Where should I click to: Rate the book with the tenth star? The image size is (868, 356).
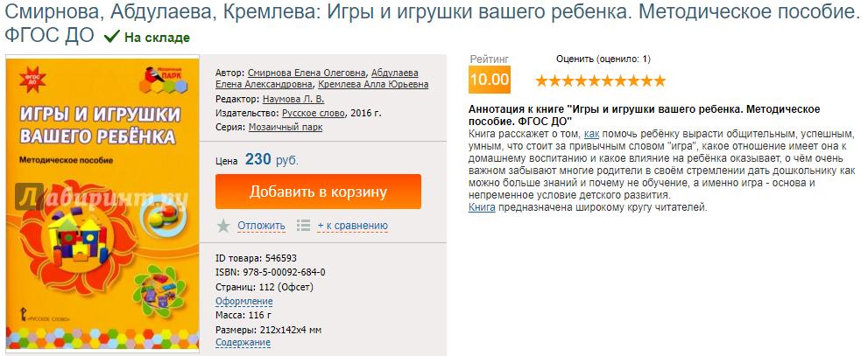(x=660, y=80)
